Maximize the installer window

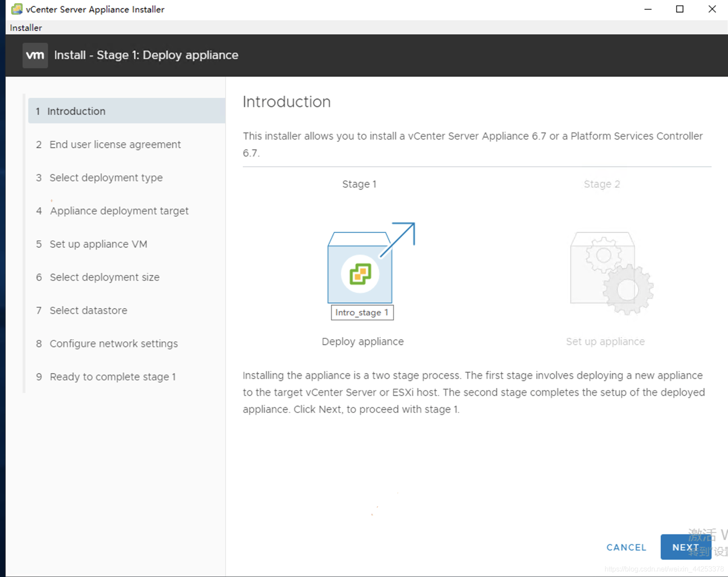[x=680, y=9]
